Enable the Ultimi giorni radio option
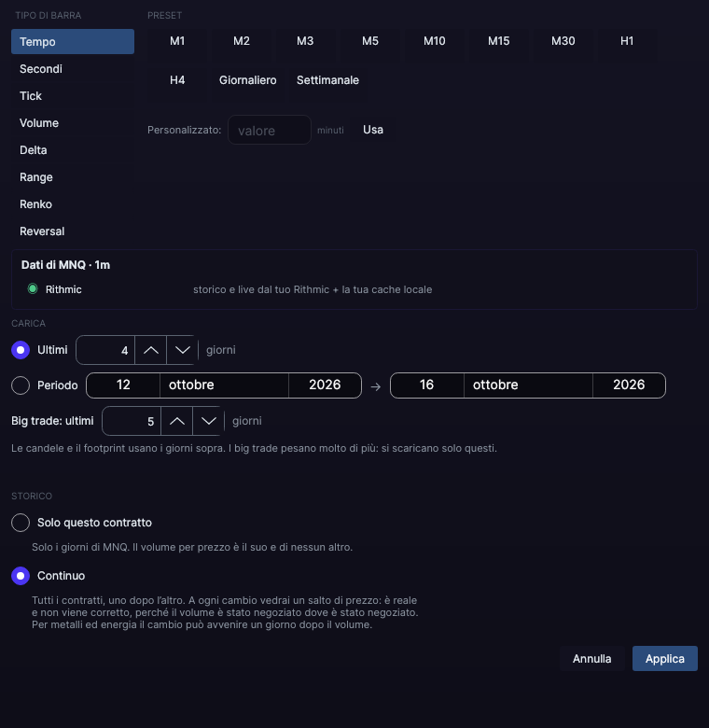This screenshot has height=728, width=709. coord(21,350)
